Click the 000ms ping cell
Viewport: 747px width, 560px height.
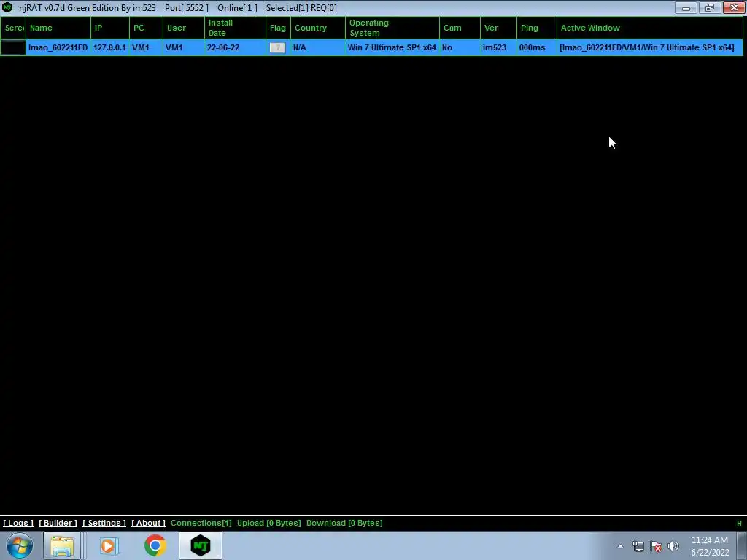point(532,47)
